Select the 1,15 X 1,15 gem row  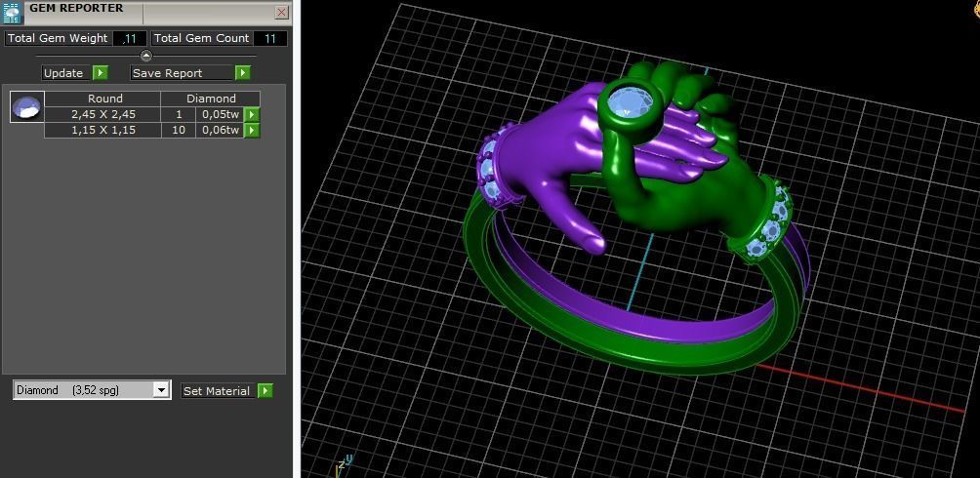tap(102, 130)
